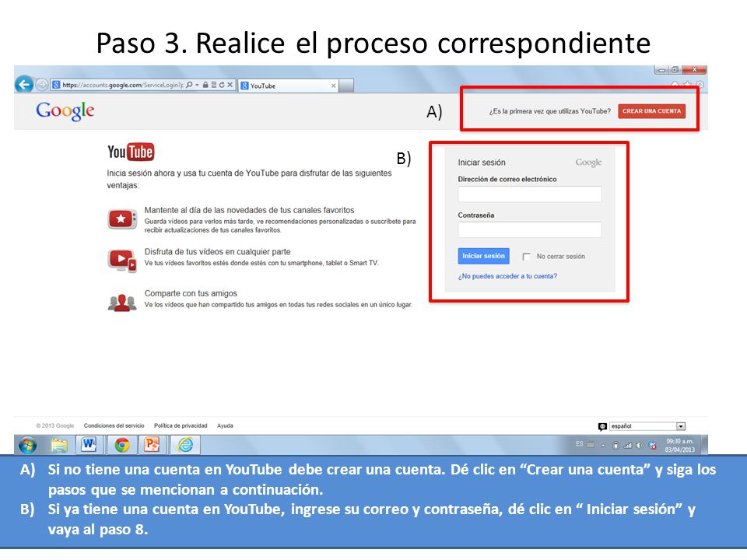Open Google Chrome from taskbar
Screen dimensions: 747x560
tap(122, 445)
